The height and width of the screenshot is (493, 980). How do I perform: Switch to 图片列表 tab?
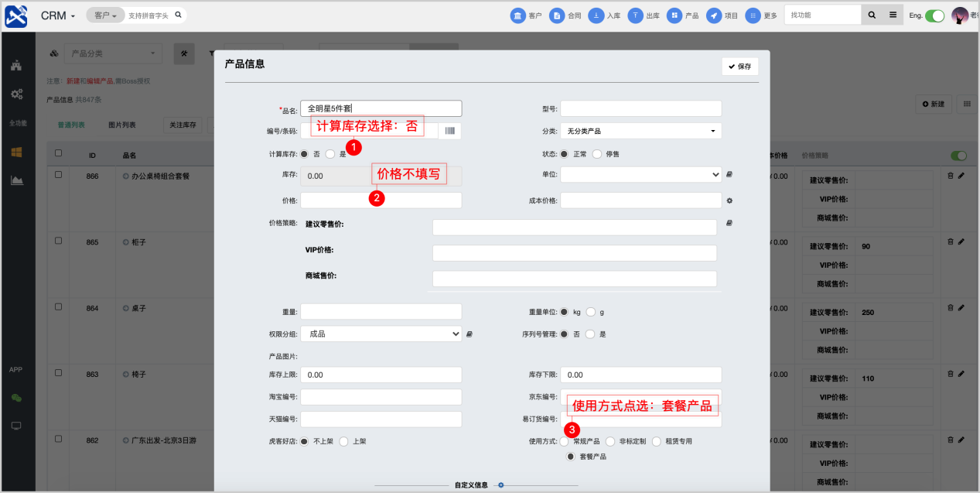tap(121, 125)
